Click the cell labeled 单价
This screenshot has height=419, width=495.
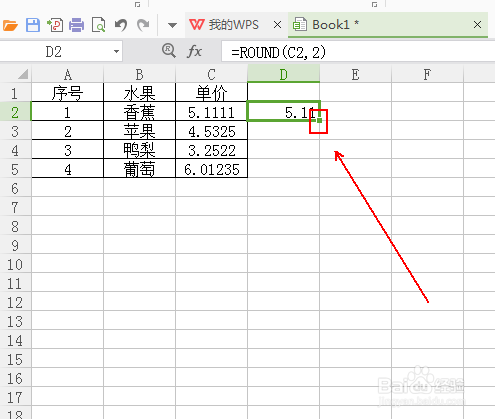click(211, 93)
